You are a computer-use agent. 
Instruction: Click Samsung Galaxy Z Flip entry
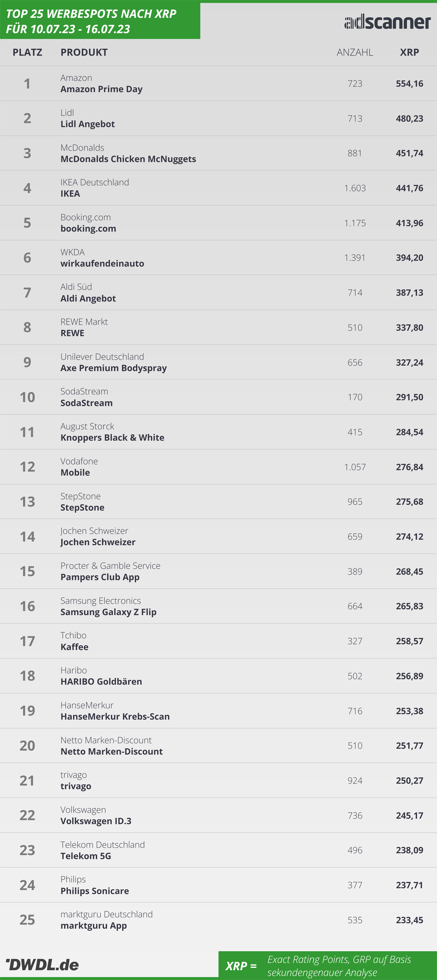click(x=109, y=612)
